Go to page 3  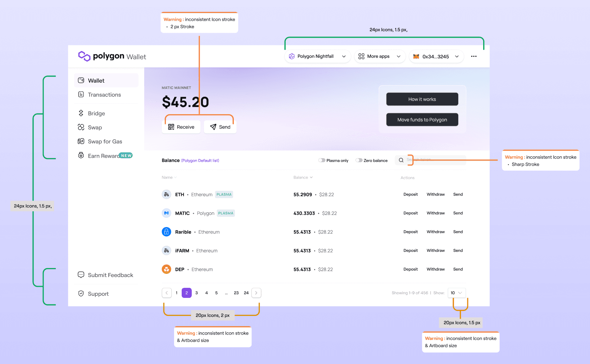click(196, 293)
